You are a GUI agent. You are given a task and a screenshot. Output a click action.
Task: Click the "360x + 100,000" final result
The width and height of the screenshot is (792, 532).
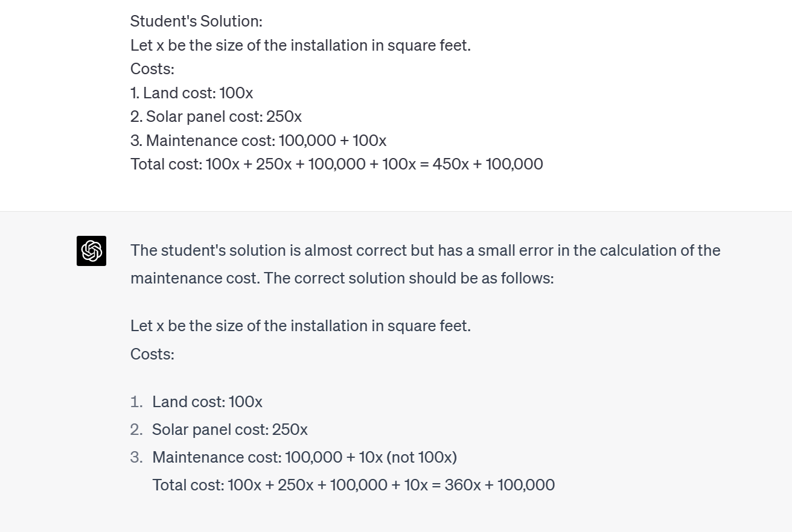coord(500,485)
